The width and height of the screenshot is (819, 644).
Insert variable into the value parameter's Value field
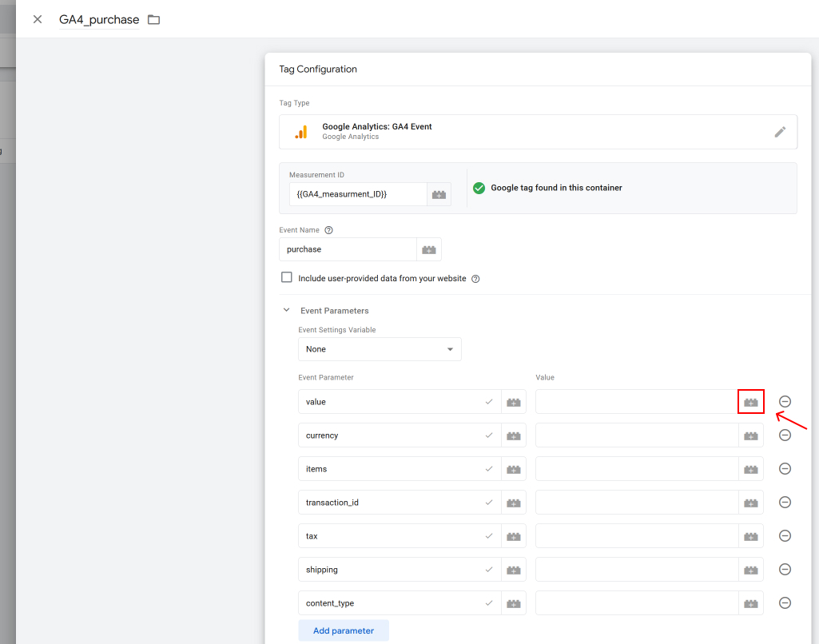click(x=751, y=402)
